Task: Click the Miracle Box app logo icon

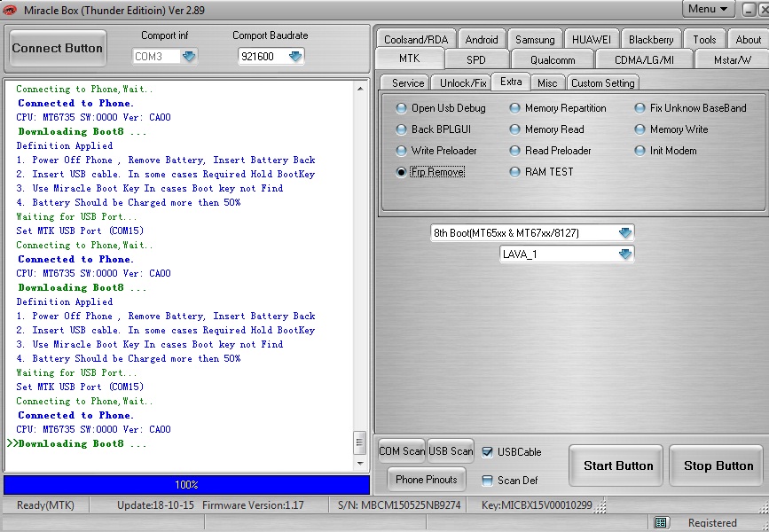Action: [10, 10]
